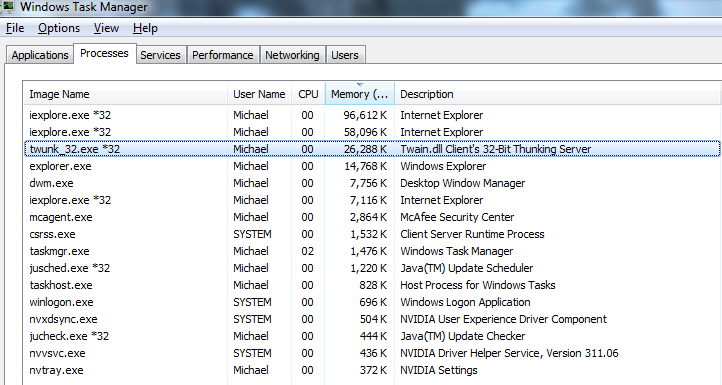Click the 696 K memory value
This screenshot has height=385, width=722.
[373, 302]
